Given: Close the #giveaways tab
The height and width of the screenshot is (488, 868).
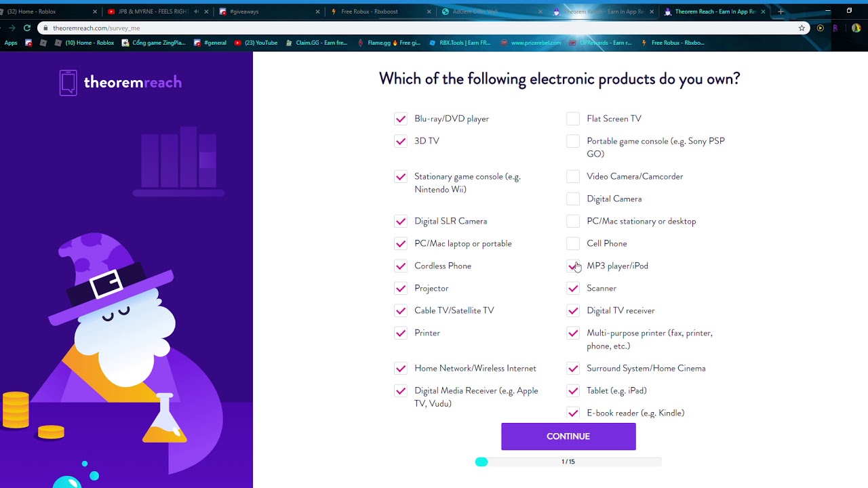Looking at the screenshot, I should (317, 12).
